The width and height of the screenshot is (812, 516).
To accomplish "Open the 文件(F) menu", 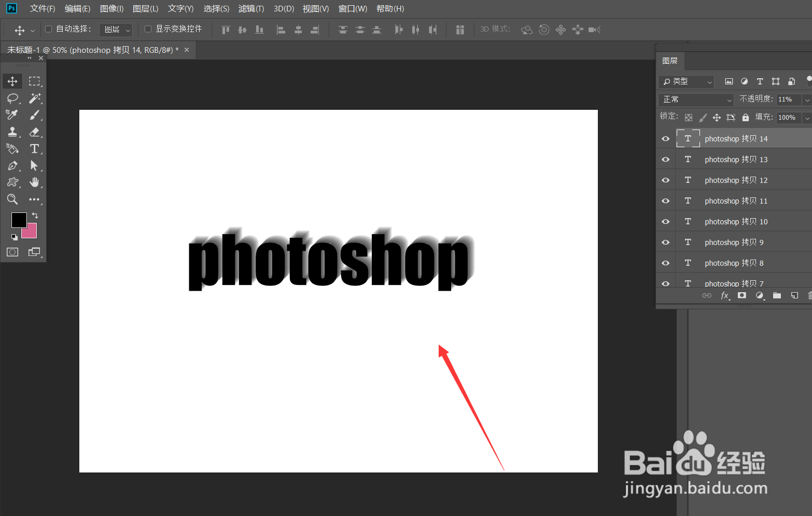I will coord(43,9).
